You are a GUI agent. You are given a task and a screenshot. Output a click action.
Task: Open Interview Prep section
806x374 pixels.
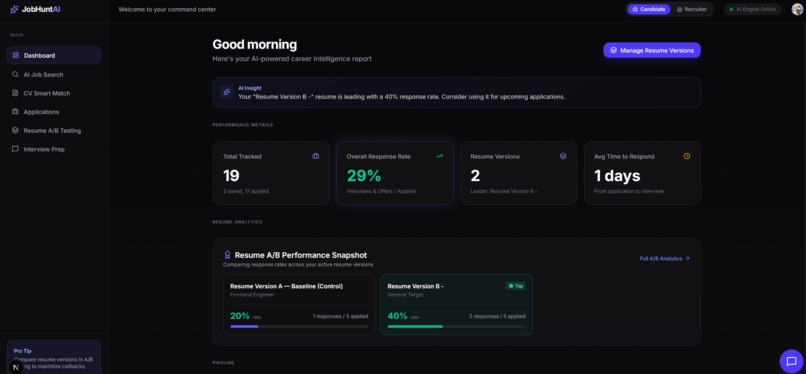click(x=54, y=149)
